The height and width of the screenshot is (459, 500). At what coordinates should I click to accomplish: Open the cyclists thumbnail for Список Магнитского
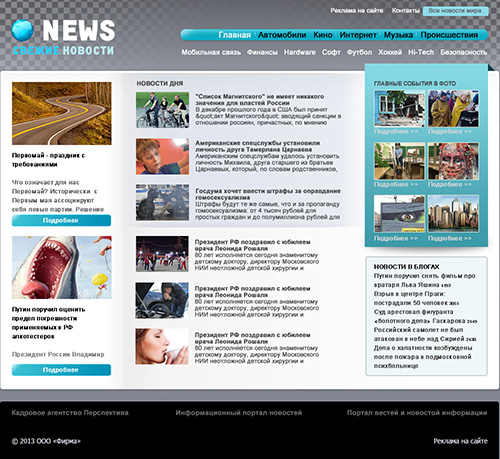[x=162, y=110]
